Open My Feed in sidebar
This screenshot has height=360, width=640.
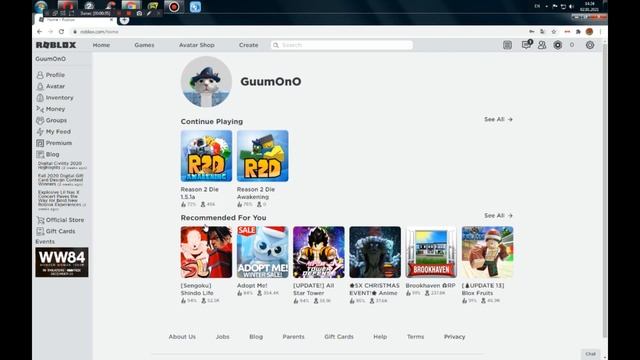coord(53,132)
